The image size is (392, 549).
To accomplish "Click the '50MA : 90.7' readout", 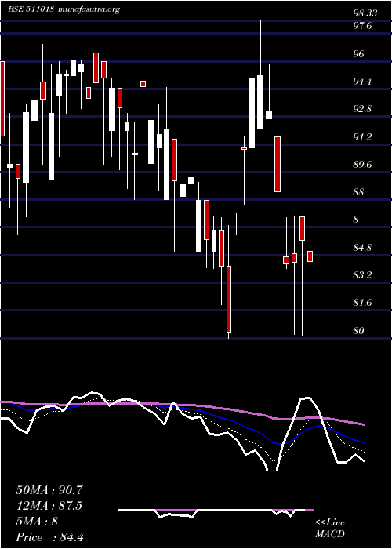I will (49, 490).
